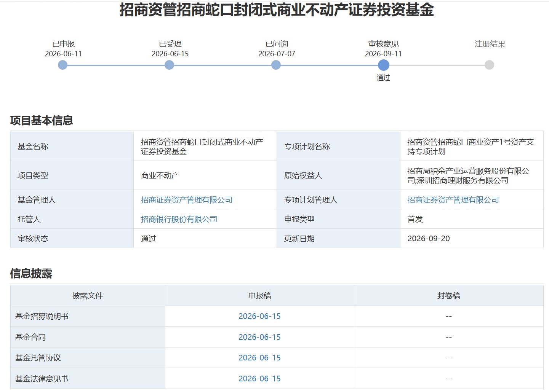Click the 信息披露 section heading
The image size is (549, 392).
tap(31, 274)
